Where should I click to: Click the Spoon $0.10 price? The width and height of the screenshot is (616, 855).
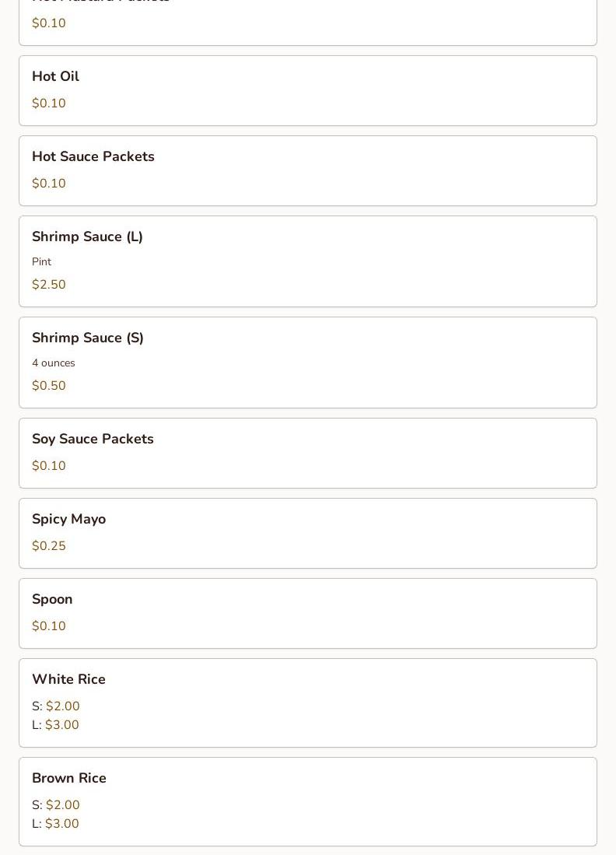pos(48,626)
